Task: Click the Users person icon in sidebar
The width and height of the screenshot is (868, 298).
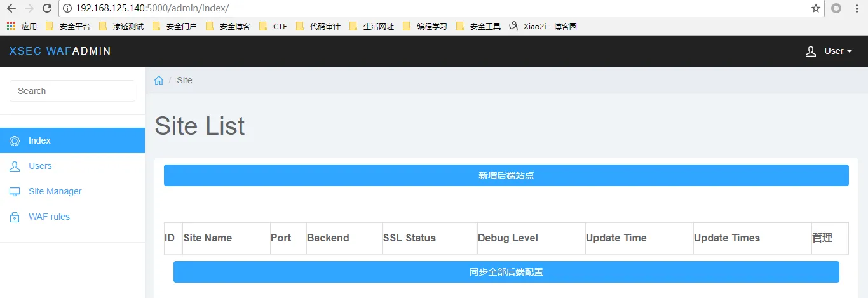Action: [x=15, y=166]
